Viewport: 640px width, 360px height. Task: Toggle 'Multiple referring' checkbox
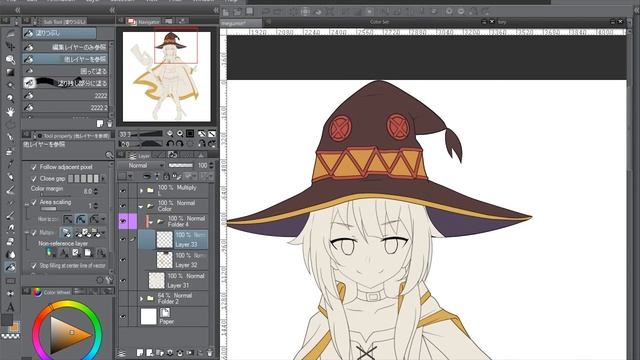34,233
